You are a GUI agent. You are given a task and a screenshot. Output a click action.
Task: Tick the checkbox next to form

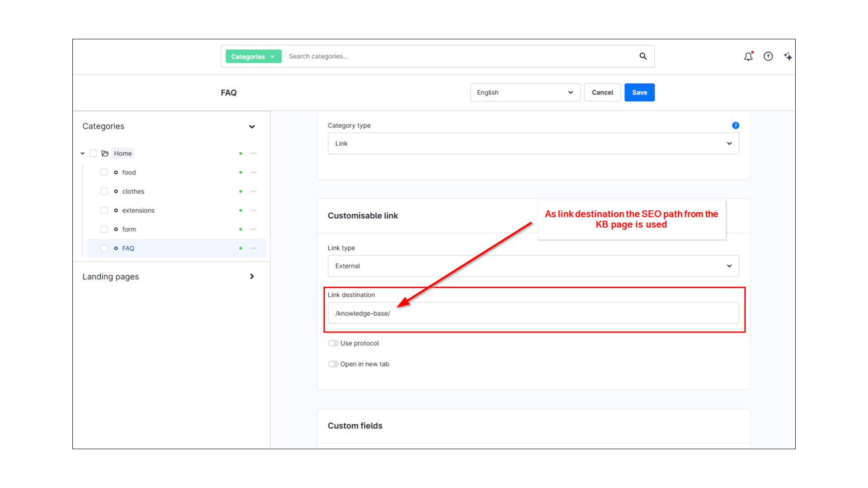tap(104, 229)
